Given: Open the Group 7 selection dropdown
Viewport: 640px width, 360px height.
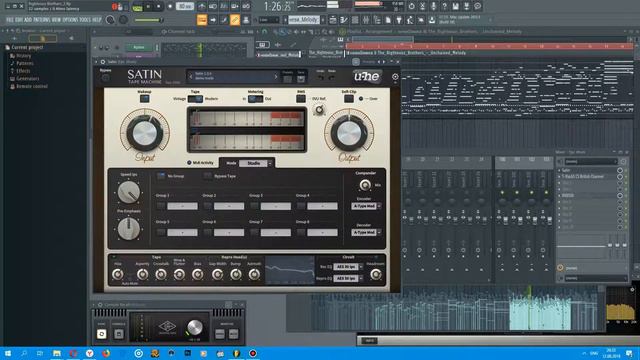Looking at the screenshot, I should click(x=276, y=232).
